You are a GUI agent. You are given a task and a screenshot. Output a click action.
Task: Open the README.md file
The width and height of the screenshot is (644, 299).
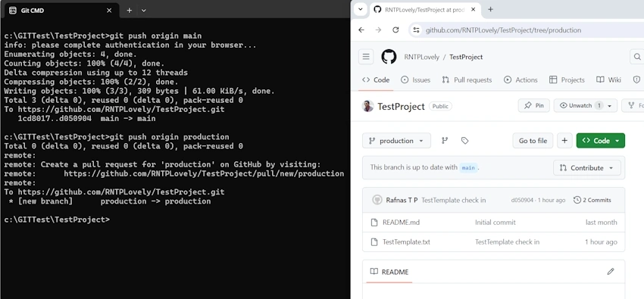tap(401, 223)
